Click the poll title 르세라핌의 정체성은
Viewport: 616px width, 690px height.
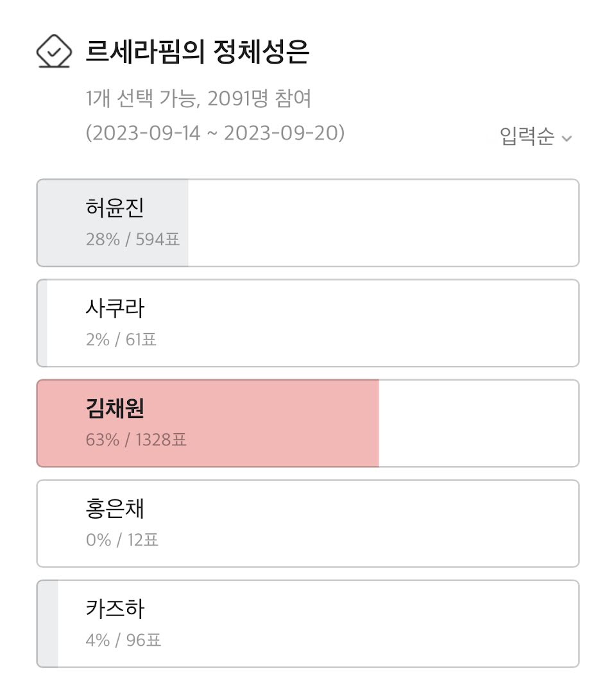[x=197, y=52]
